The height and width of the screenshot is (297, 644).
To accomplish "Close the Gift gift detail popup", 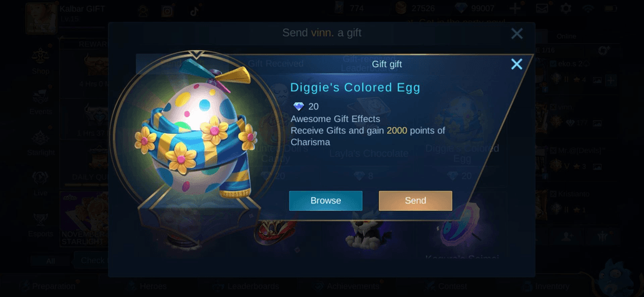I will tap(516, 64).
